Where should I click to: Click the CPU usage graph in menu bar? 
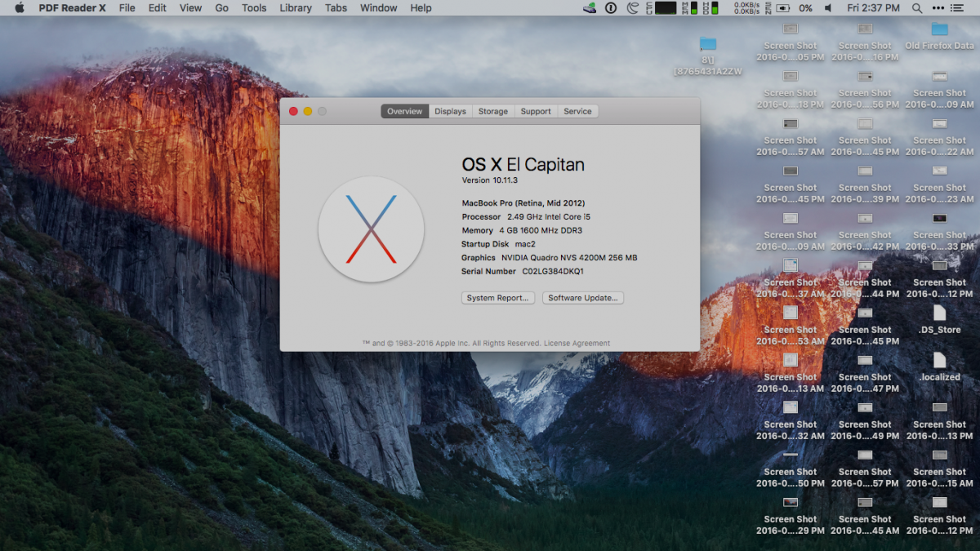pos(666,8)
